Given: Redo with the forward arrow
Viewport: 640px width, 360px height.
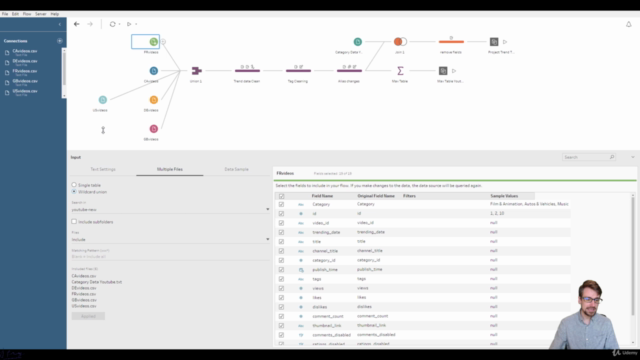Looking at the screenshot, I should (90, 24).
